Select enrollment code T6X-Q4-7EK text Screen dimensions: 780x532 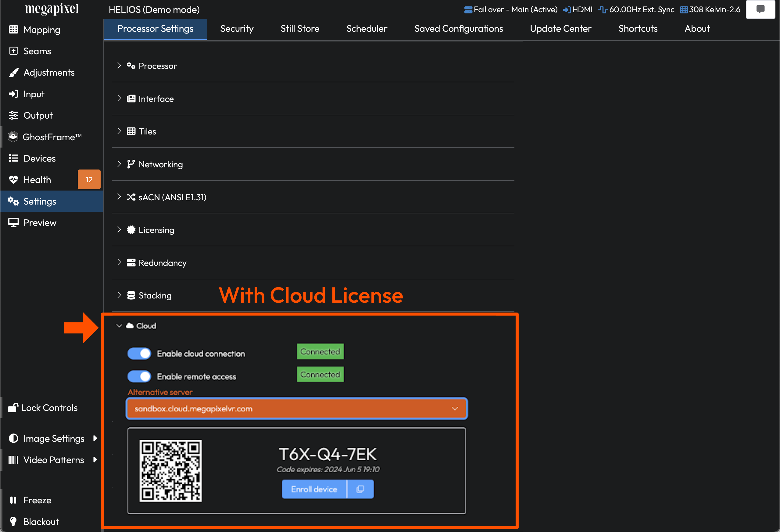(x=328, y=455)
